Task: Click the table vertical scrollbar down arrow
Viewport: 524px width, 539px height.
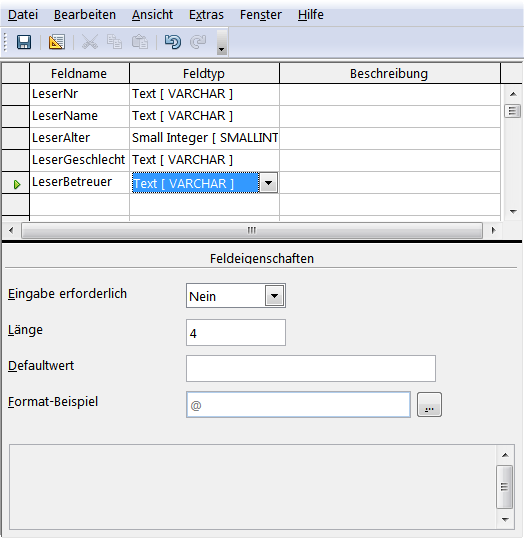Action: [x=513, y=212]
